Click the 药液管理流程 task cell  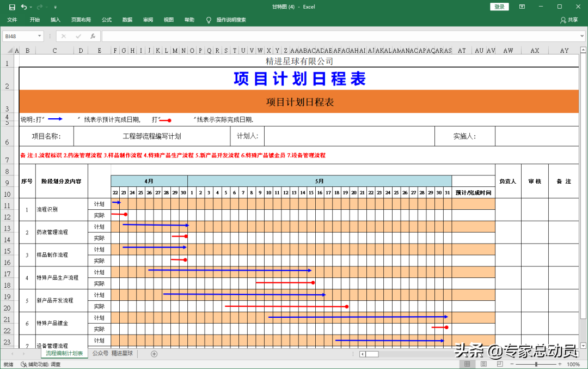point(62,232)
